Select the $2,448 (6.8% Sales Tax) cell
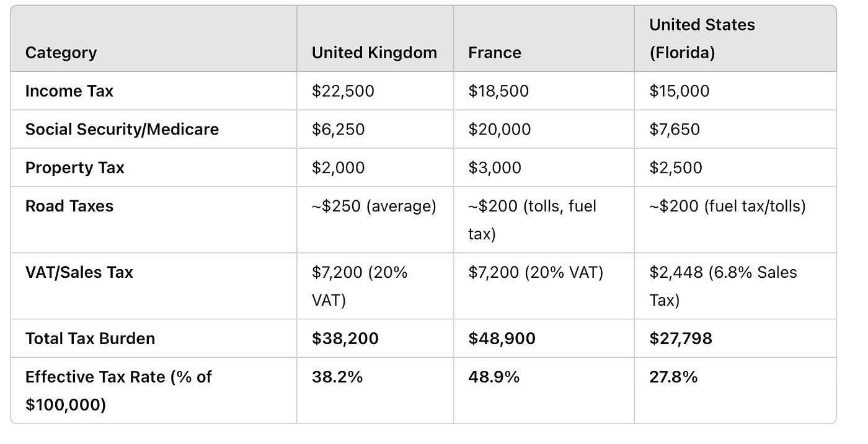 [722, 286]
